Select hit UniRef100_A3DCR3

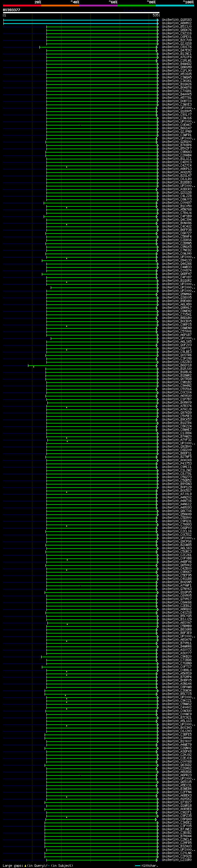tap(176, 189)
